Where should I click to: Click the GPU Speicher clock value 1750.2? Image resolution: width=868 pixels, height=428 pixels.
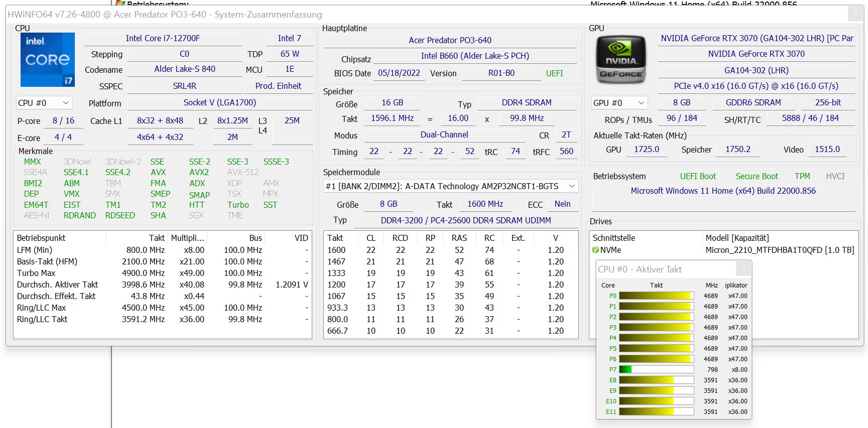pyautogui.click(x=737, y=150)
